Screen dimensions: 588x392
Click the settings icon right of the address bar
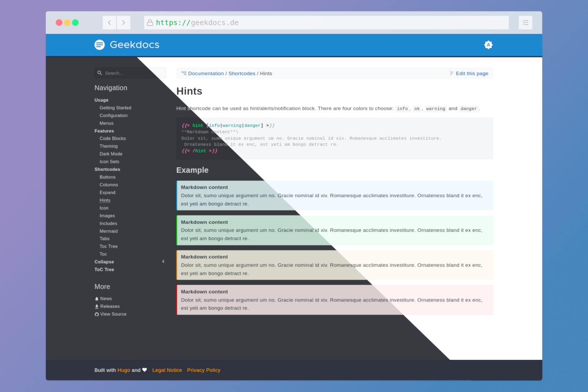pos(525,22)
